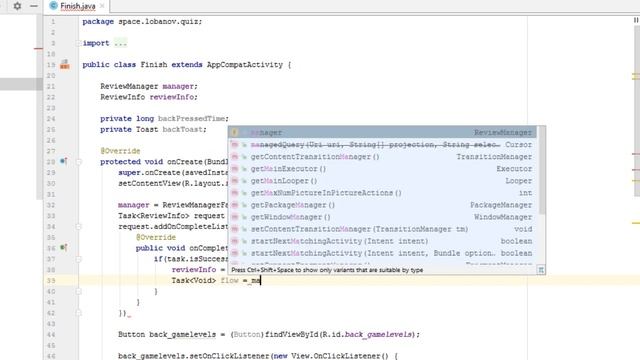Click the Ctrl+Shift+Space hint text in popup footer
The height and width of the screenshot is (360, 640).
327,270
